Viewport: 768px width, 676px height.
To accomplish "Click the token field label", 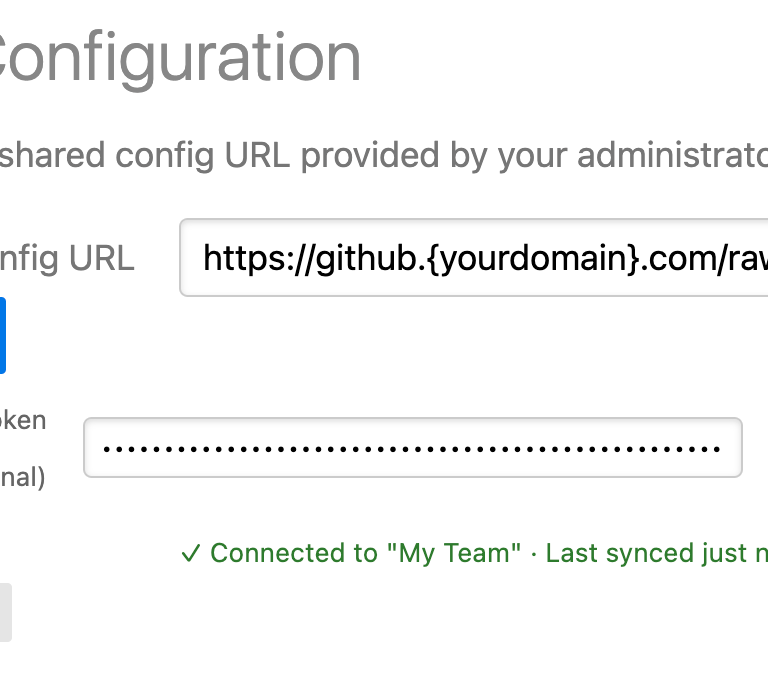I will coord(23,420).
